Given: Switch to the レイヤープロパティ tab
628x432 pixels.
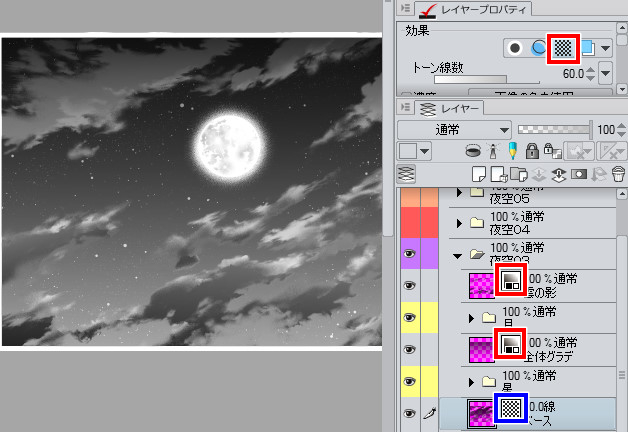Looking at the screenshot, I should coord(474,9).
